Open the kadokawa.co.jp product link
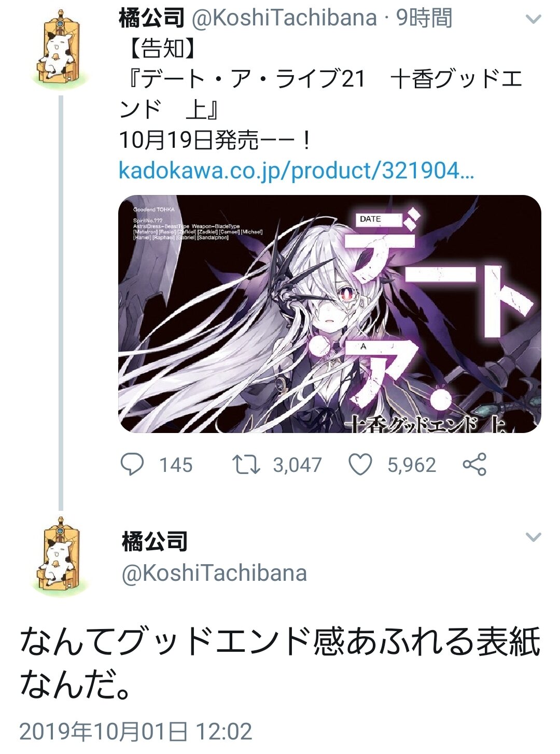The height and width of the screenshot is (754, 560). pyautogui.click(x=296, y=171)
